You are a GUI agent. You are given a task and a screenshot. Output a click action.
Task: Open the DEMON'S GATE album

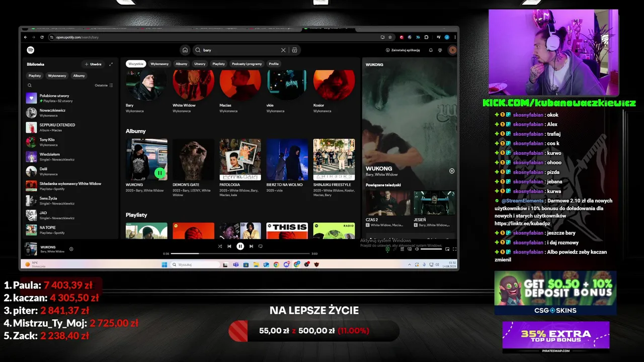[x=193, y=167]
